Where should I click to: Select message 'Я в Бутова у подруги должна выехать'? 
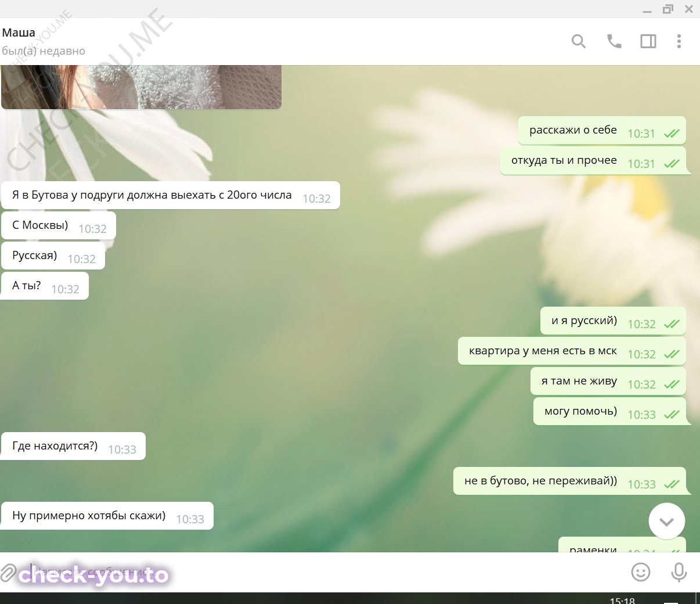tap(170, 195)
